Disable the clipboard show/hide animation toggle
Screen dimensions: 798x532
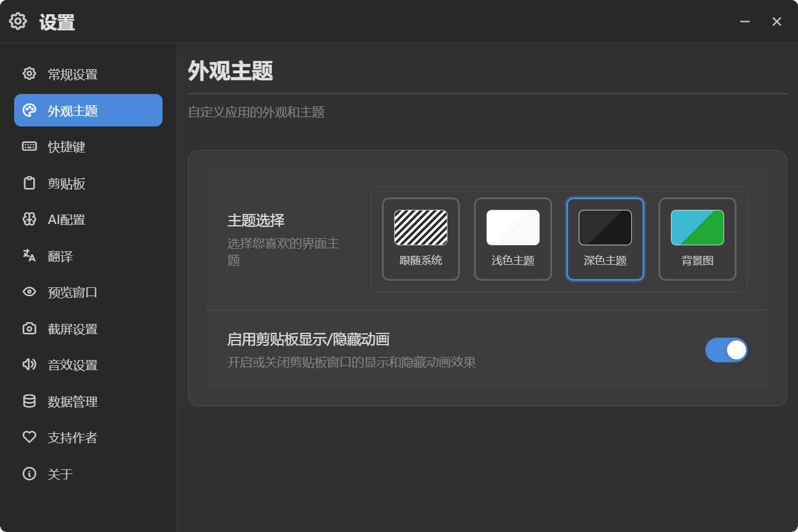click(x=726, y=350)
